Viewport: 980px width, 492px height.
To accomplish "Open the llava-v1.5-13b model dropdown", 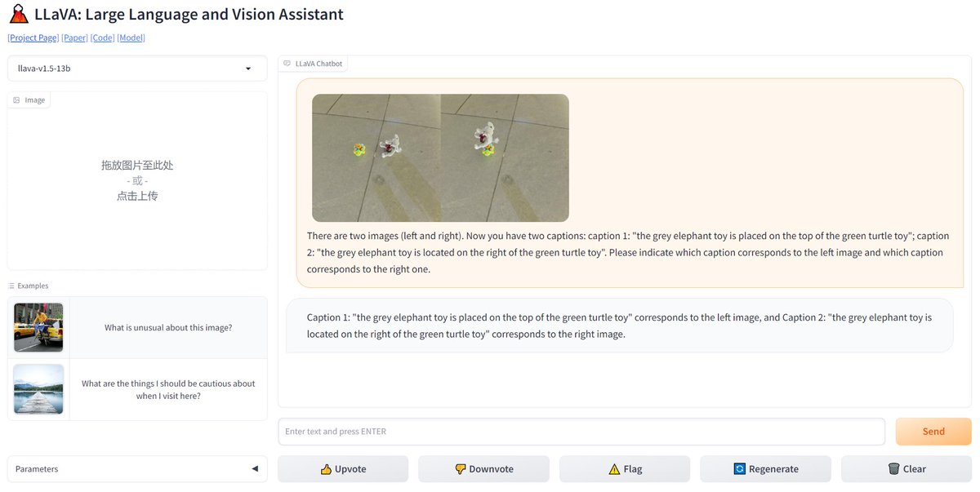I will (x=137, y=69).
